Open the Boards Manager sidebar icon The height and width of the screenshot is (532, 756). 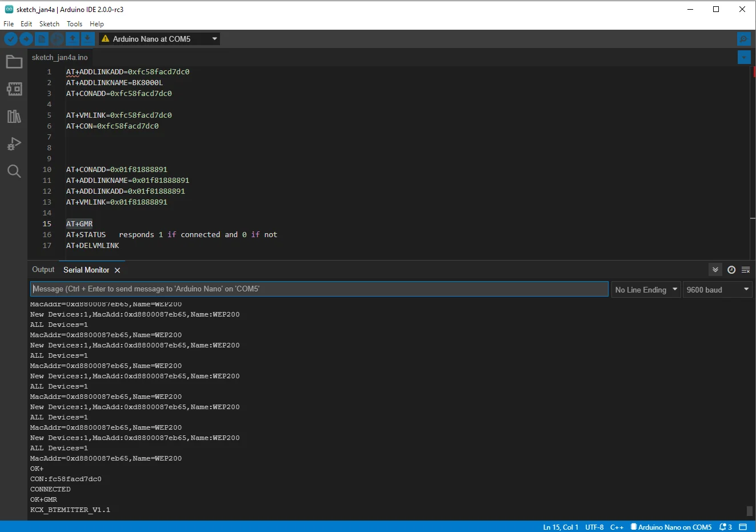pyautogui.click(x=14, y=89)
